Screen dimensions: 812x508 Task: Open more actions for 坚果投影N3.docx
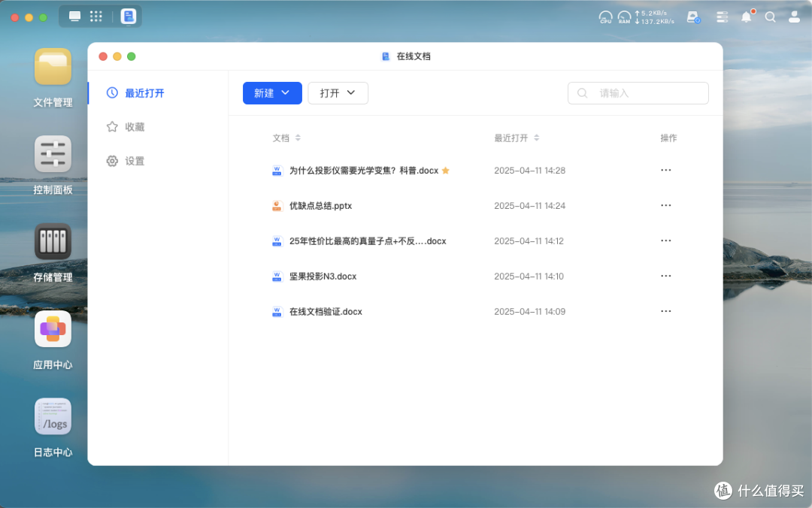pos(666,276)
